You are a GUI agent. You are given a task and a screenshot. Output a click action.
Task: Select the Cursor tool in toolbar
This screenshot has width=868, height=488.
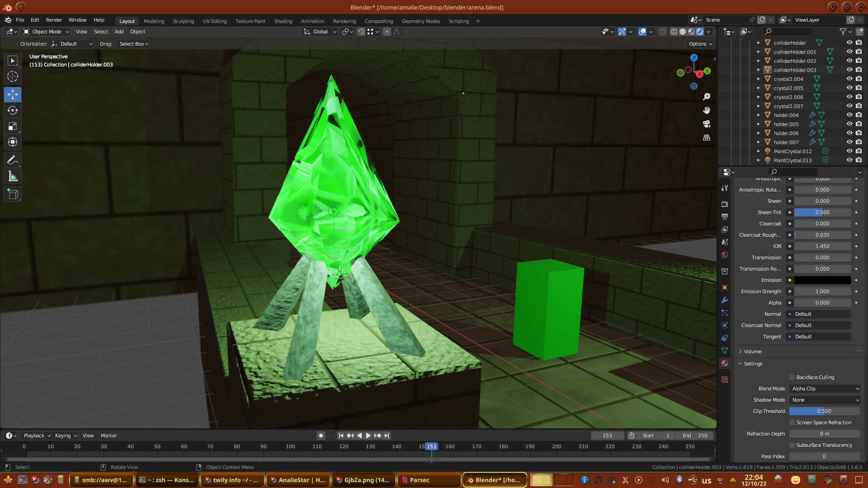[13, 76]
